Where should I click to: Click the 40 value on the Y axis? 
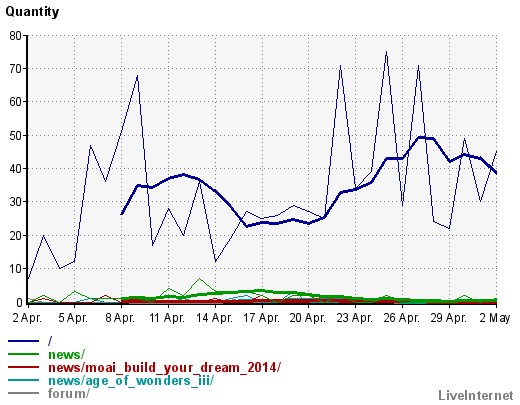pyautogui.click(x=15, y=169)
